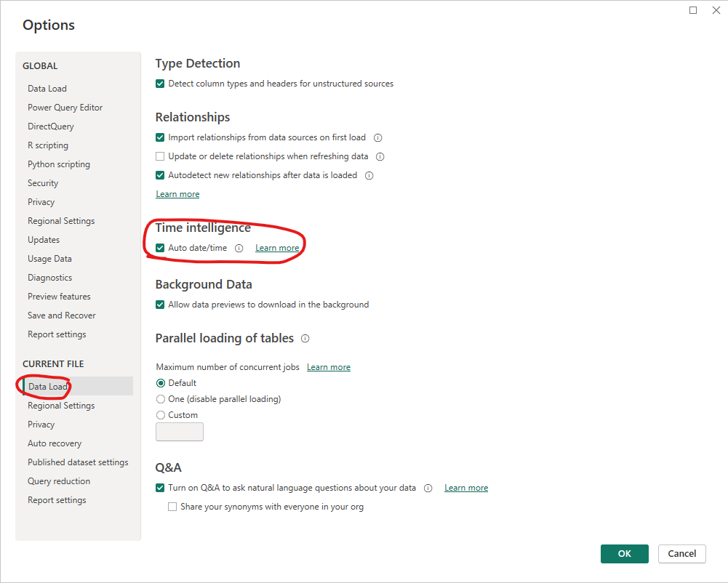
Task: Toggle Import relationships from data sources checkbox
Action: point(160,137)
